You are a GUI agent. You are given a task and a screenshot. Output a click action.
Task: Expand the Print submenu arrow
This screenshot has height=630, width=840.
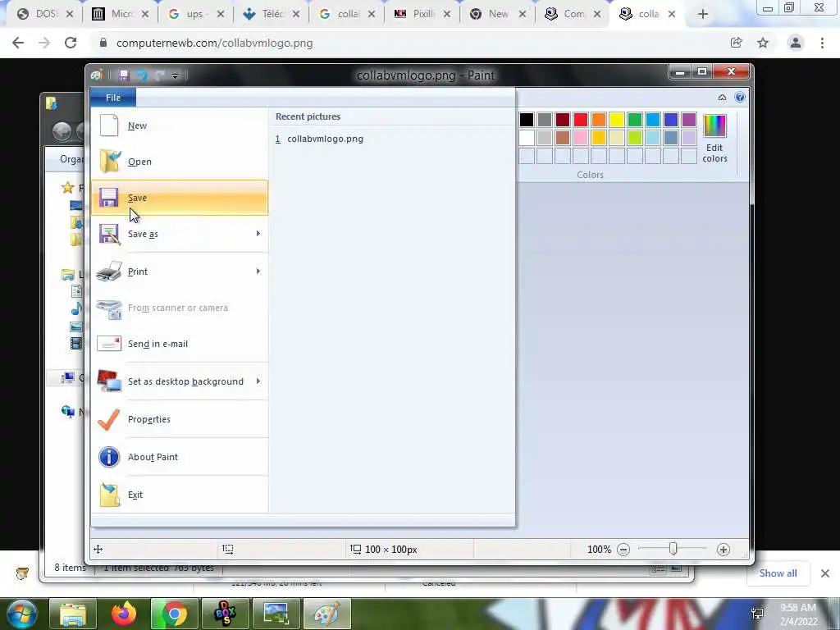(x=258, y=271)
